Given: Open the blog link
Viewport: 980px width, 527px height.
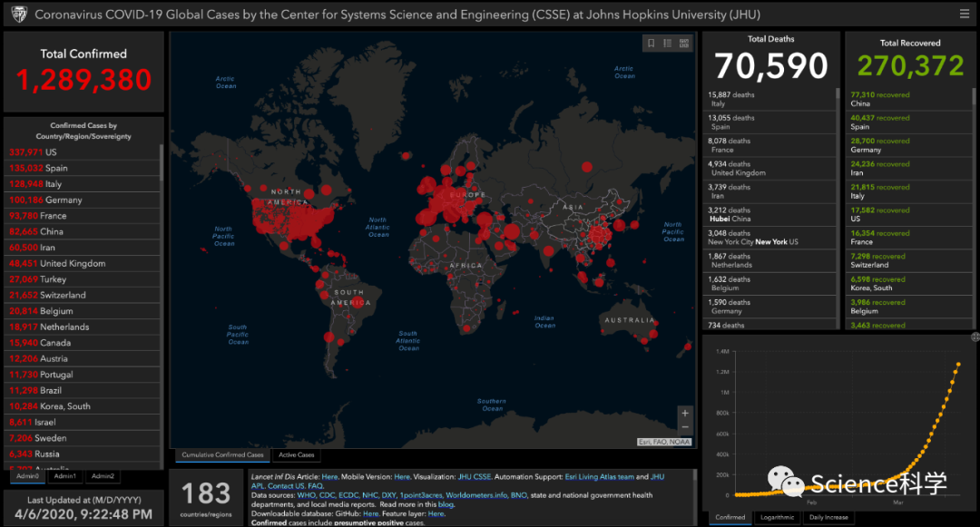Looking at the screenshot, I should coord(446,504).
